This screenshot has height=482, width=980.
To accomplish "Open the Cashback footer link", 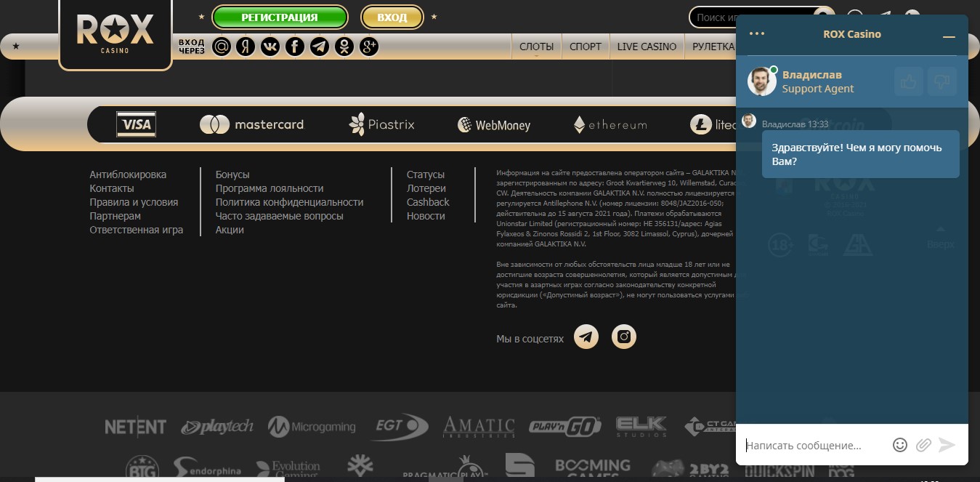I will tap(428, 202).
